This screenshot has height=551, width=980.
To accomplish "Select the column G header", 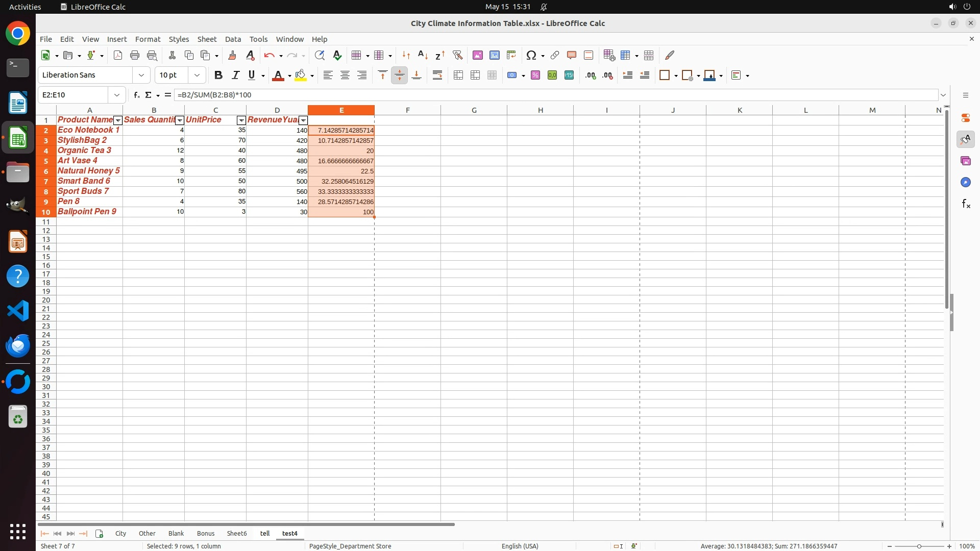I will pos(474,110).
